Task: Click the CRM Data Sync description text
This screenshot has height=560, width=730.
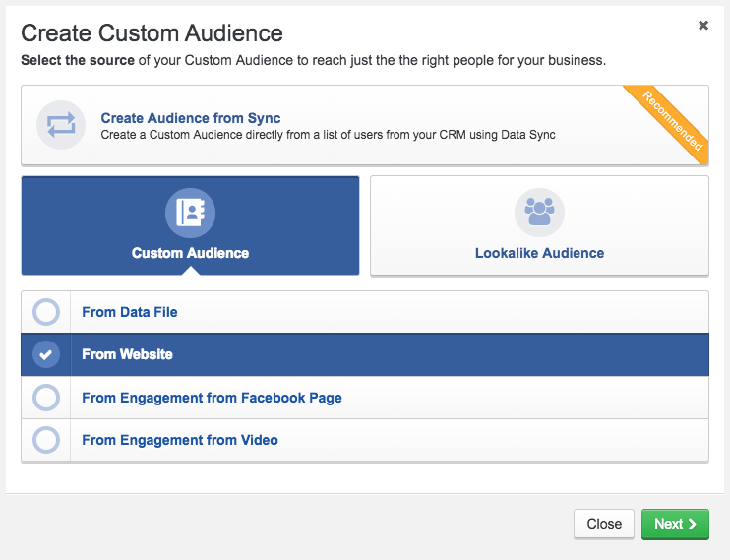Action: [329, 135]
